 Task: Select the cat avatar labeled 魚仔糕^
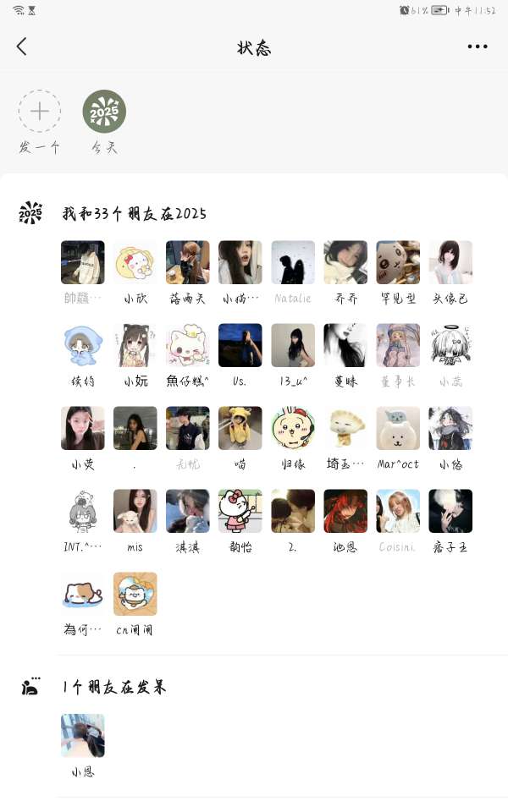pos(188,345)
